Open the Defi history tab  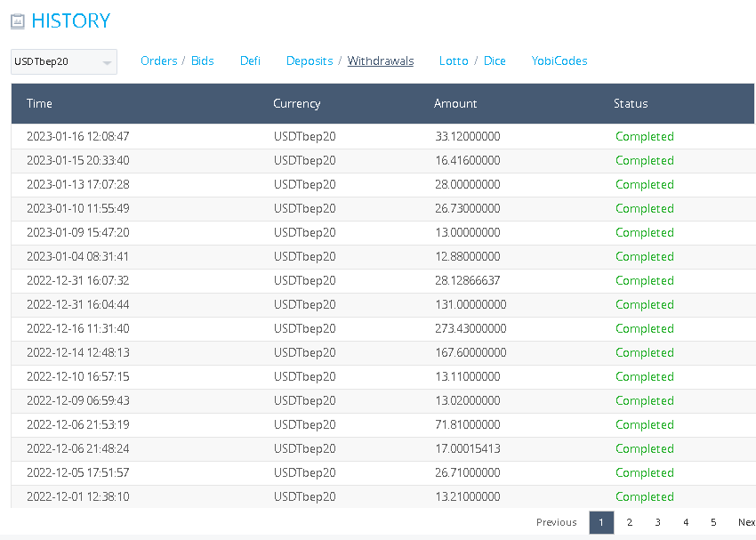[x=250, y=60]
